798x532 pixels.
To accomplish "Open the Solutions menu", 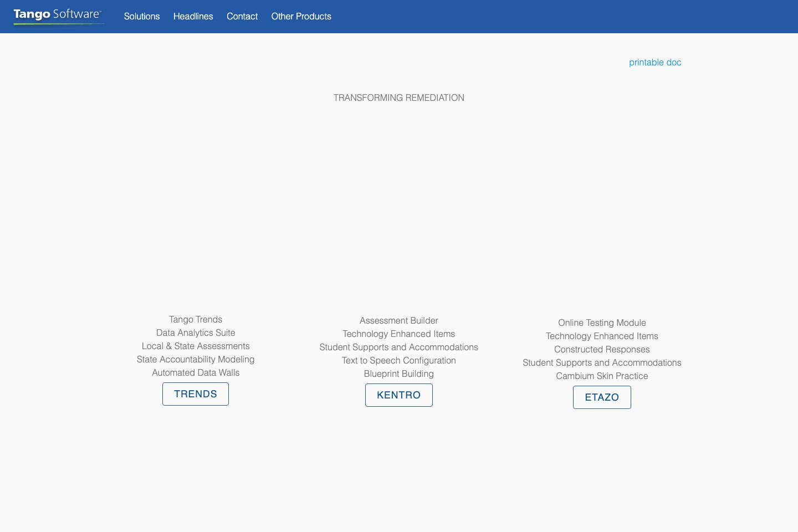I will pos(142,17).
